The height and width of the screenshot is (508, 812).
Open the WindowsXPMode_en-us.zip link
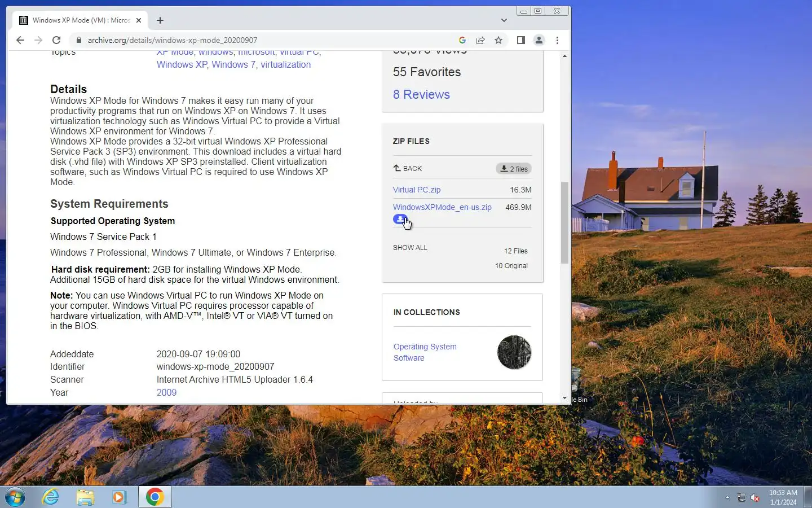pos(442,207)
